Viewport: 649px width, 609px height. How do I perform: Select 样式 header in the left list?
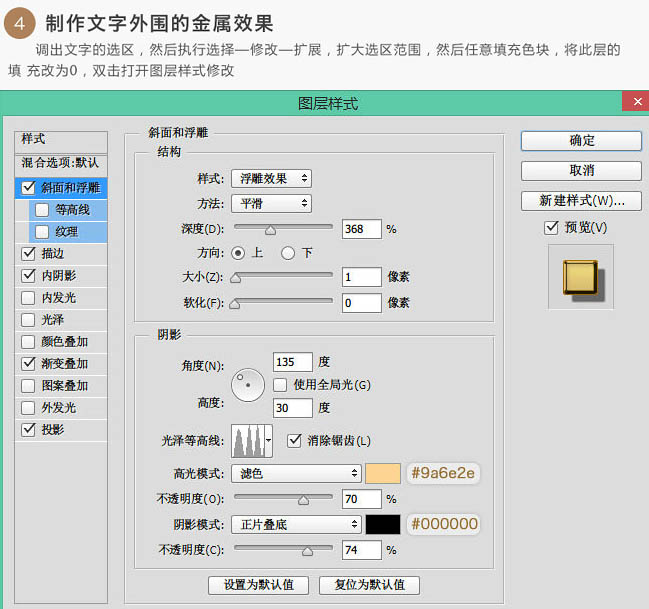(61, 142)
